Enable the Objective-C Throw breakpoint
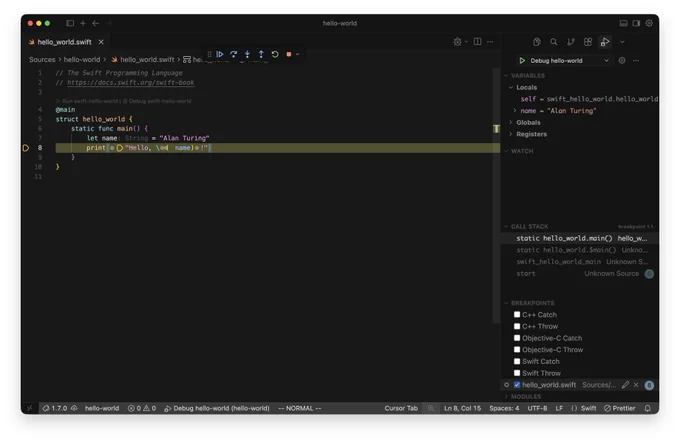This screenshot has height=442, width=680. pyautogui.click(x=517, y=350)
